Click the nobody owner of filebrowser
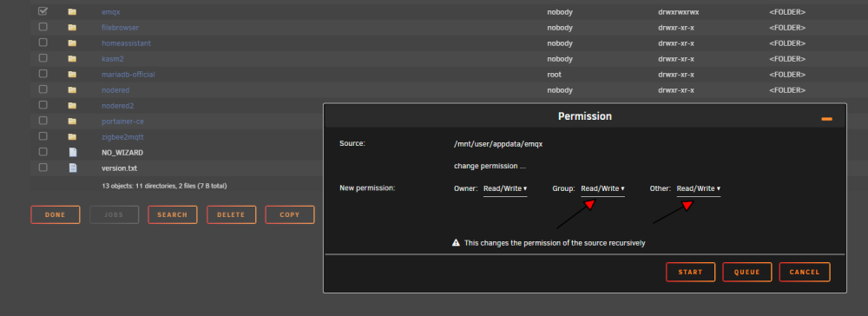This screenshot has width=868, height=316. 560,28
